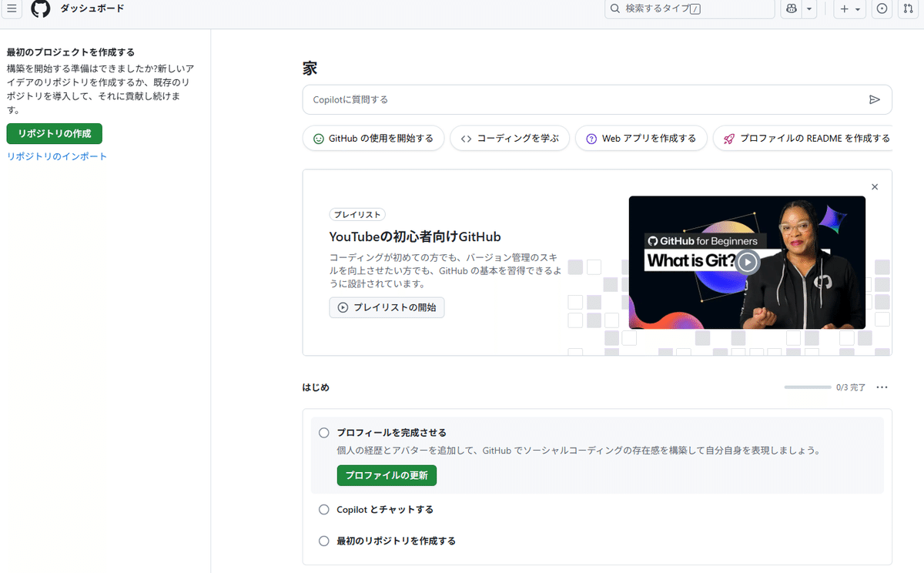Open the Copilot icon in header
This screenshot has width=924, height=573.
(792, 9)
